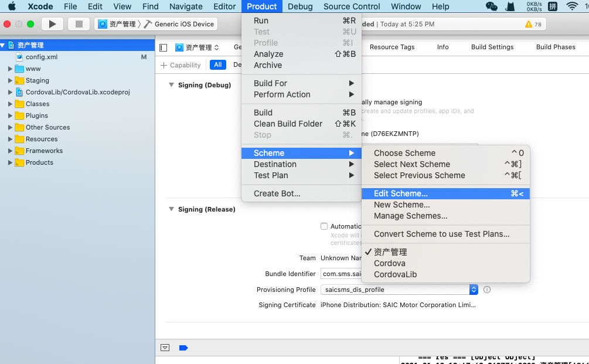Open the Build Phases tab
The image size is (589, 364).
pyautogui.click(x=556, y=47)
